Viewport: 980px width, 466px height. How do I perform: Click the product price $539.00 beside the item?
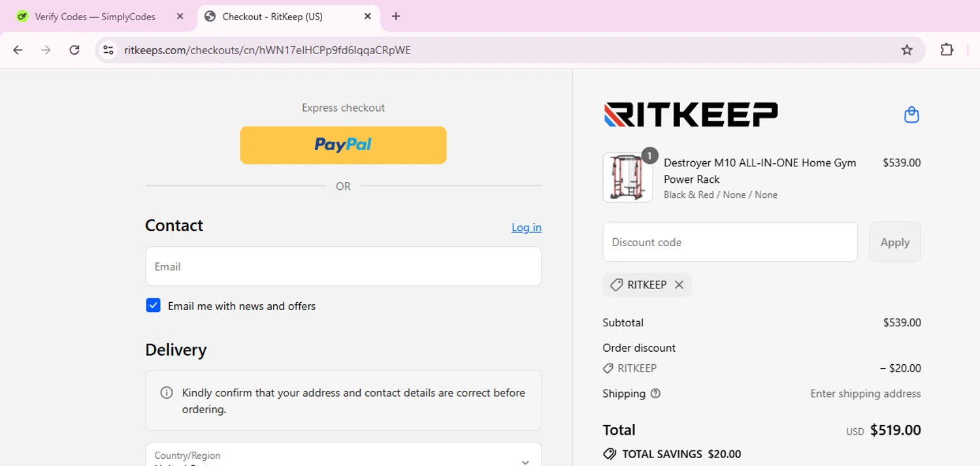coord(902,163)
